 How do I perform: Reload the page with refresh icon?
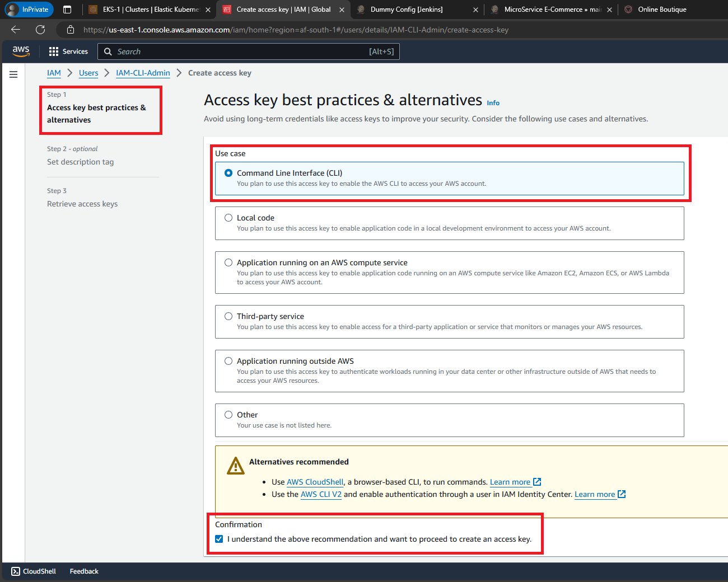(40, 30)
